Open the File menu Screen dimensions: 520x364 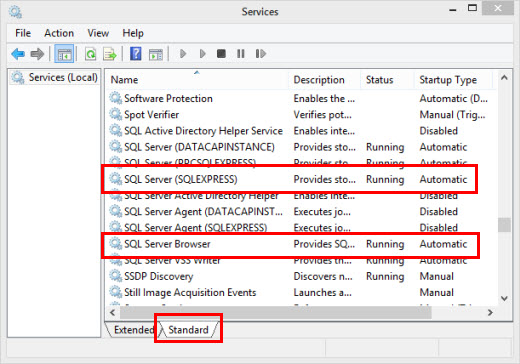point(23,33)
